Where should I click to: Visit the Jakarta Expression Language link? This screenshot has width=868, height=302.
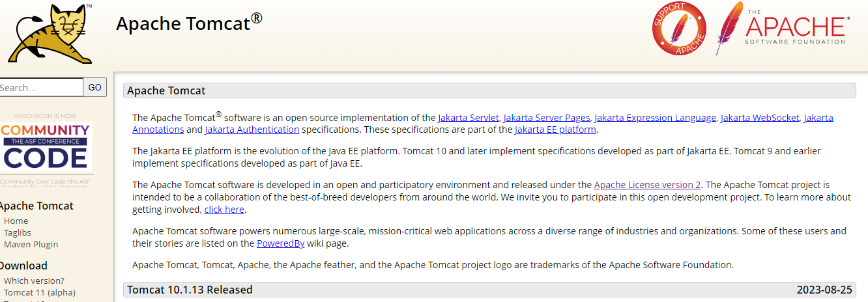click(655, 118)
